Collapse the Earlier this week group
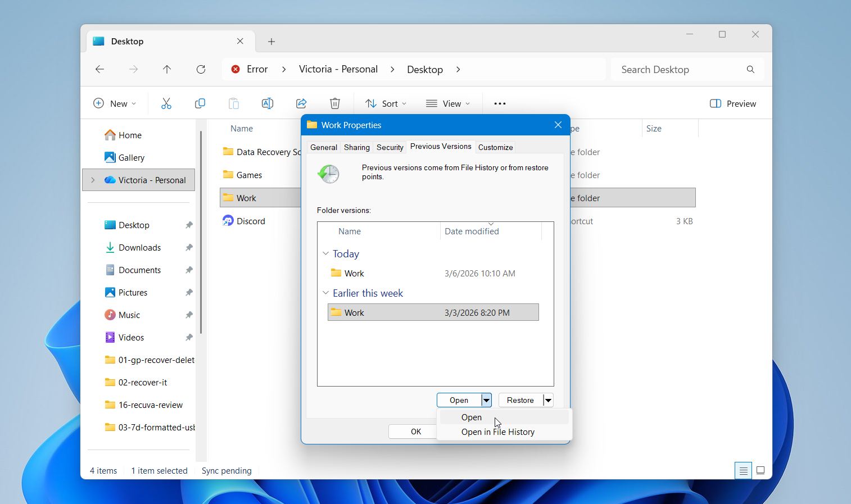Screen dimensions: 851x504 tap(326, 293)
